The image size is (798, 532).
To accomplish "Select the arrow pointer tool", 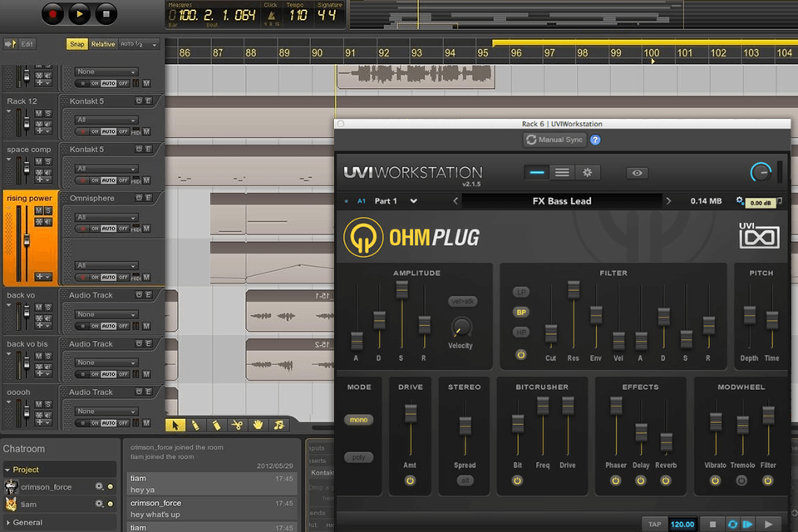I will click(175, 425).
